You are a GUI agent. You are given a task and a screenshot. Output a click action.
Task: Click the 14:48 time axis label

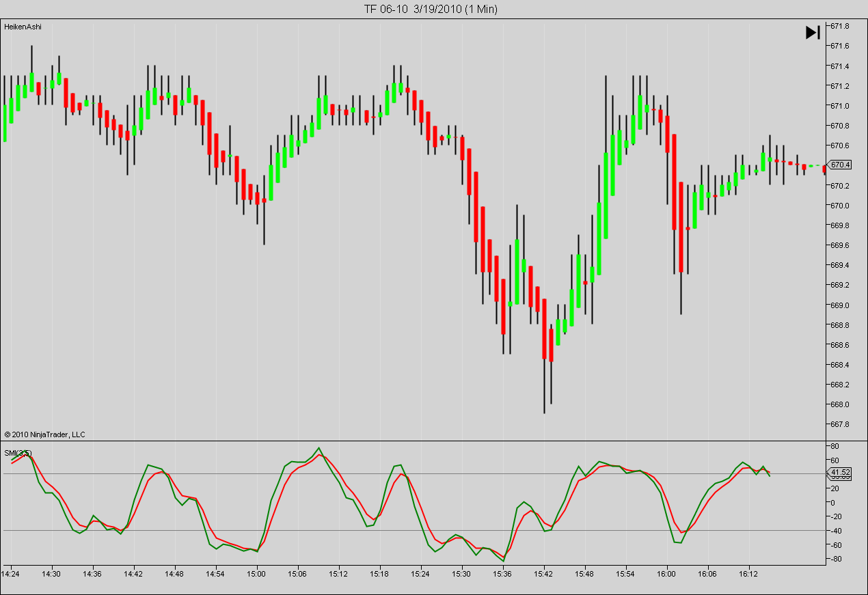click(x=175, y=574)
